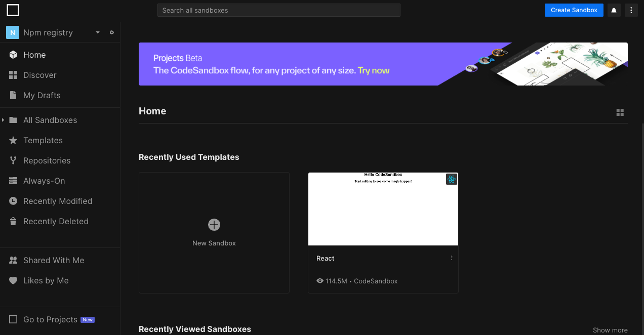The width and height of the screenshot is (644, 335).
Task: Open the Npm registry workspace dropdown arrow
Action: (x=98, y=32)
